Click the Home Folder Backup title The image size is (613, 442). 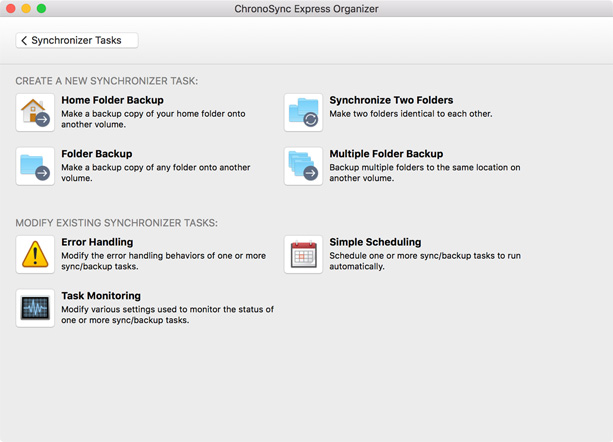point(113,100)
